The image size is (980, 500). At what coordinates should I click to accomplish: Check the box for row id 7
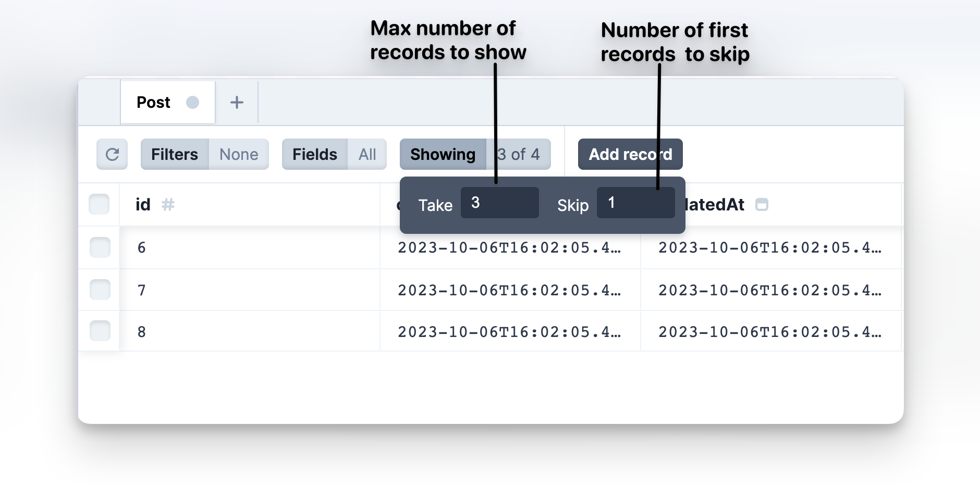pyautogui.click(x=100, y=290)
